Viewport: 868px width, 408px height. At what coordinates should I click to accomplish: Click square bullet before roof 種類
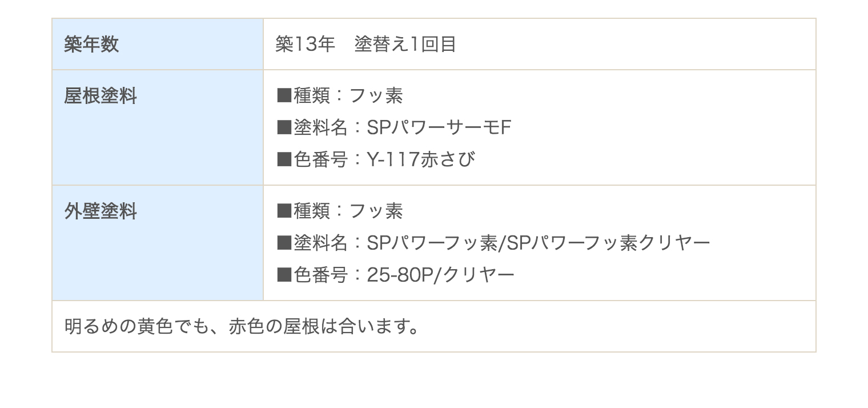click(284, 95)
